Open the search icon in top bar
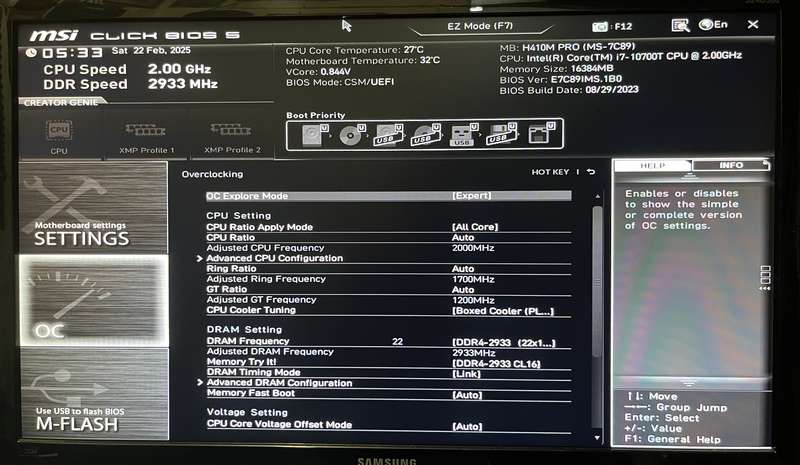 [x=680, y=25]
